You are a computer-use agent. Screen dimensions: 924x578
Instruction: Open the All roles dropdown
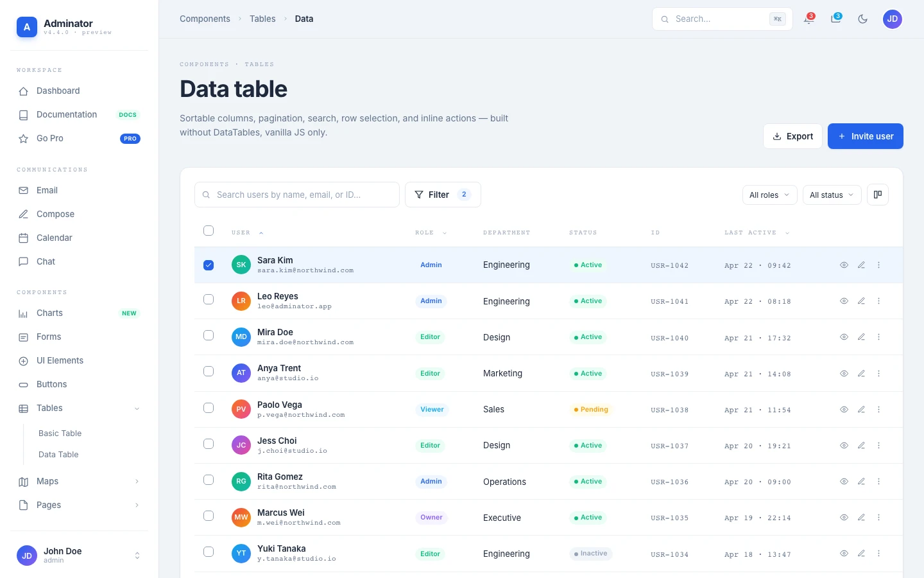click(770, 195)
